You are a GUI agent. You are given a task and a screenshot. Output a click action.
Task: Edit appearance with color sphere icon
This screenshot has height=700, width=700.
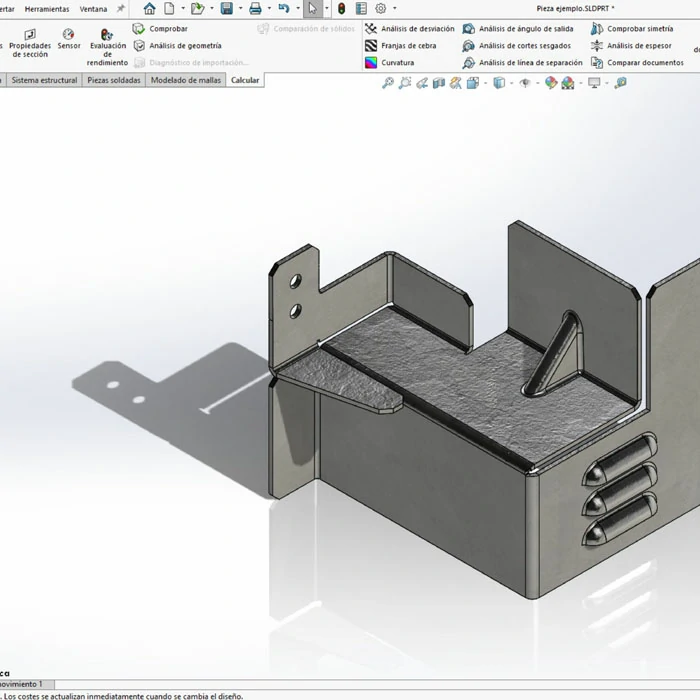pos(551,83)
